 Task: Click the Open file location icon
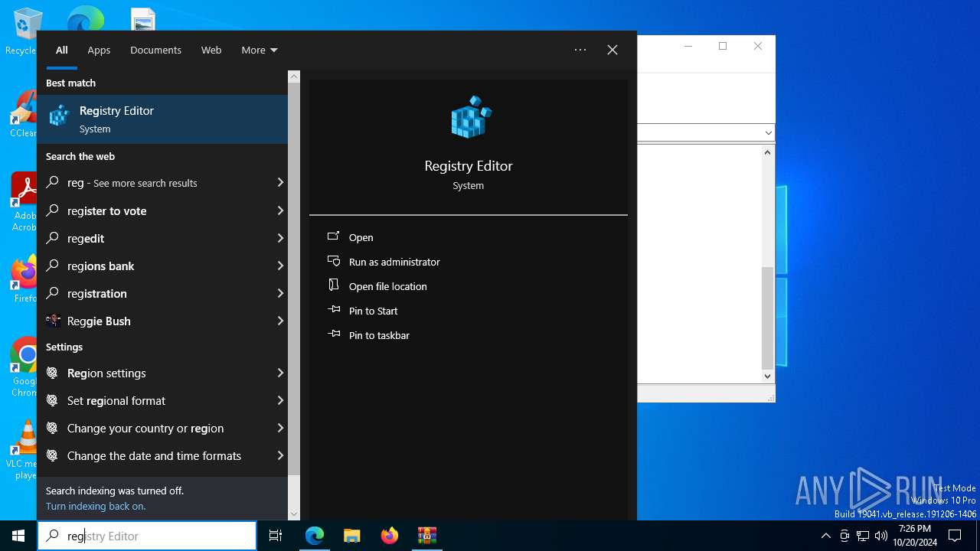(x=333, y=285)
